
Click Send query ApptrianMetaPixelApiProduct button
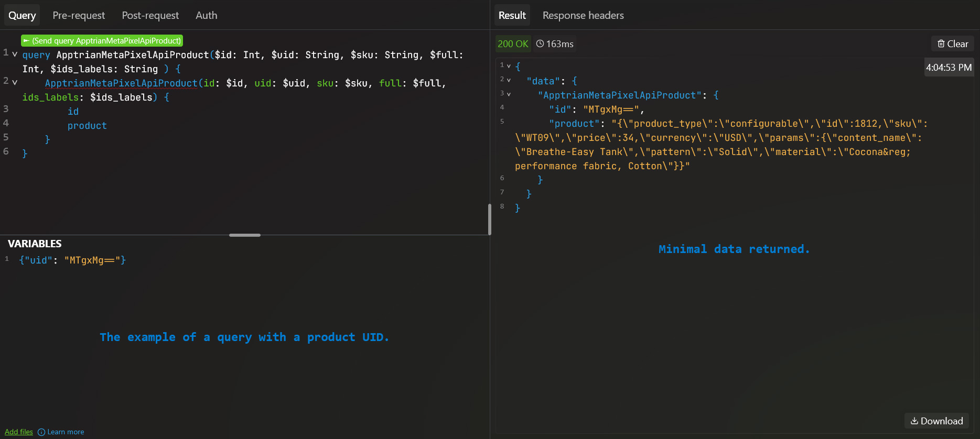tap(102, 40)
